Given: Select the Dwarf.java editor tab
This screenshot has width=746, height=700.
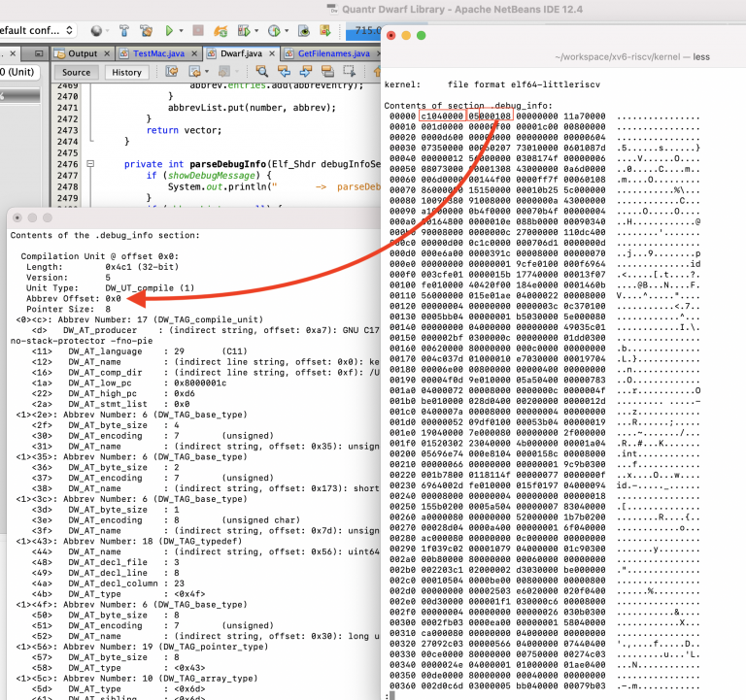Looking at the screenshot, I should coord(241,53).
